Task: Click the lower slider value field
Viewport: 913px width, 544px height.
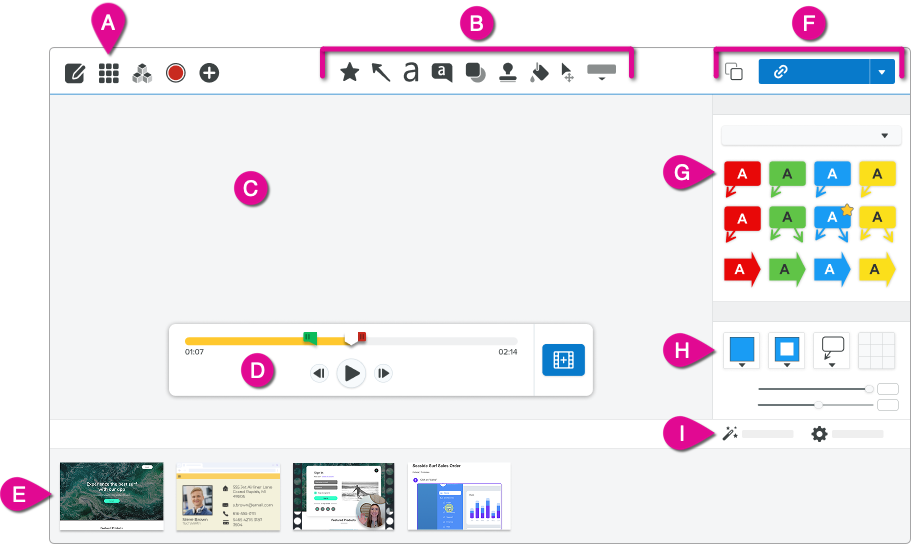Action: tap(888, 404)
